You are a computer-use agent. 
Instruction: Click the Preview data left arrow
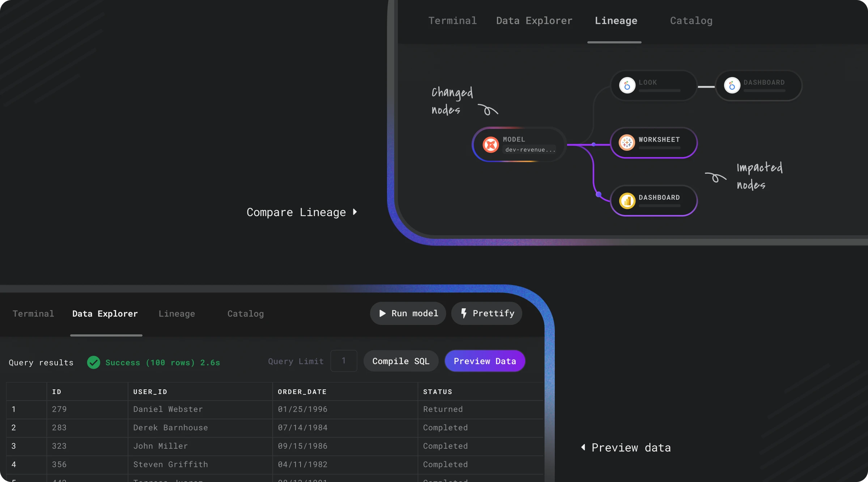click(x=583, y=447)
